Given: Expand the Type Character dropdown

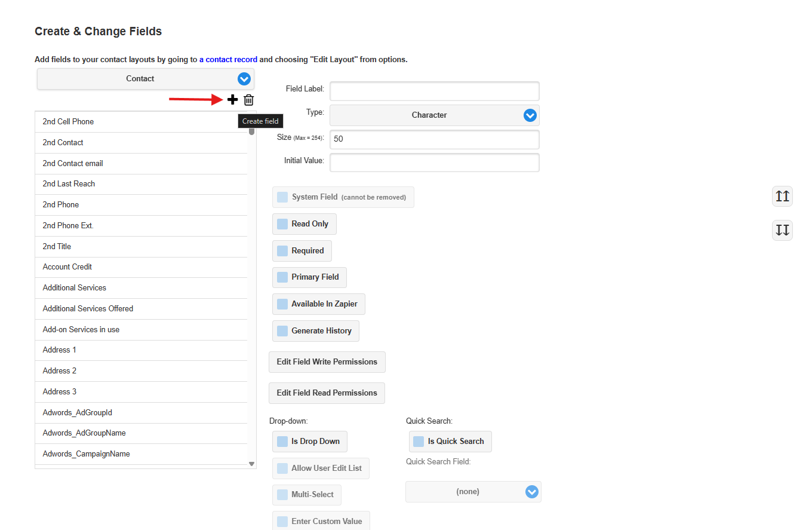Looking at the screenshot, I should click(x=434, y=115).
